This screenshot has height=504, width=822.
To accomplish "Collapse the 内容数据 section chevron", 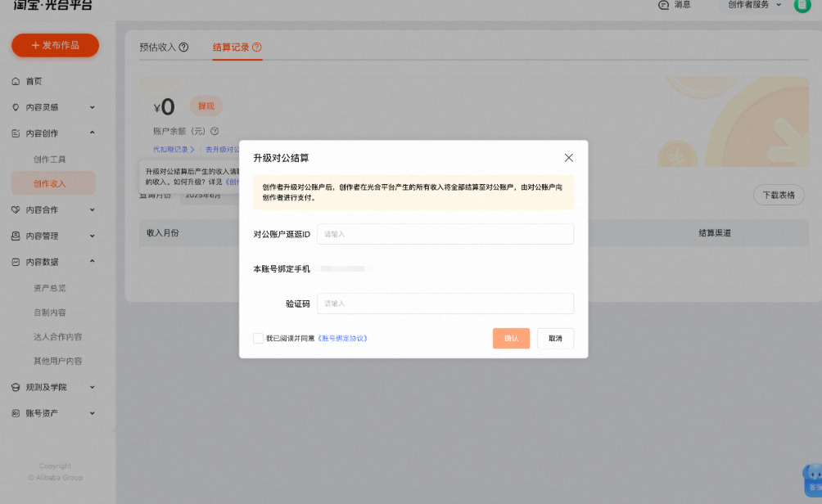I will pyautogui.click(x=93, y=261).
